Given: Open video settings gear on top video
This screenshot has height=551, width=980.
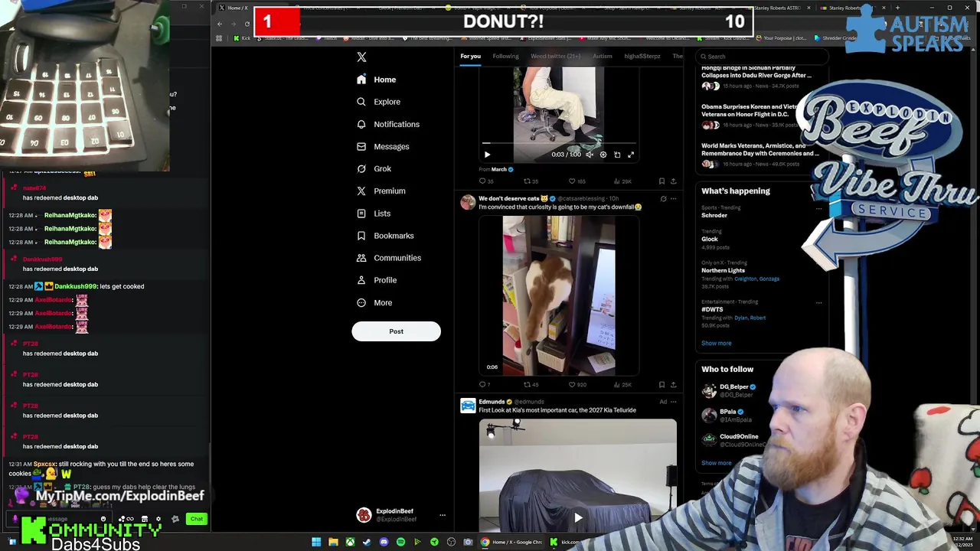Looking at the screenshot, I should click(x=603, y=155).
